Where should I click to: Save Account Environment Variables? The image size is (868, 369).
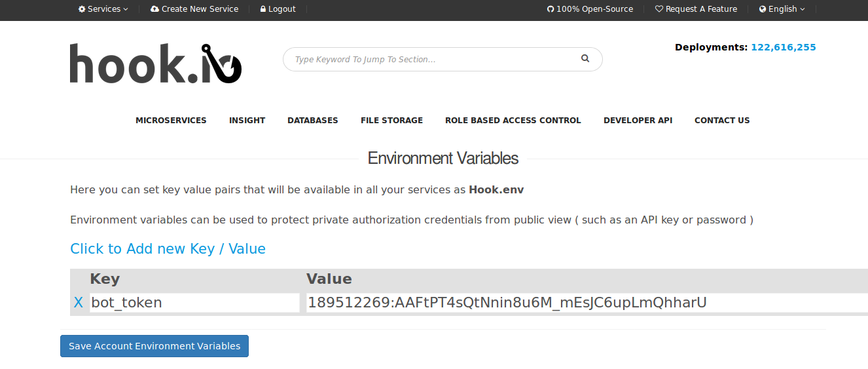[x=154, y=346]
